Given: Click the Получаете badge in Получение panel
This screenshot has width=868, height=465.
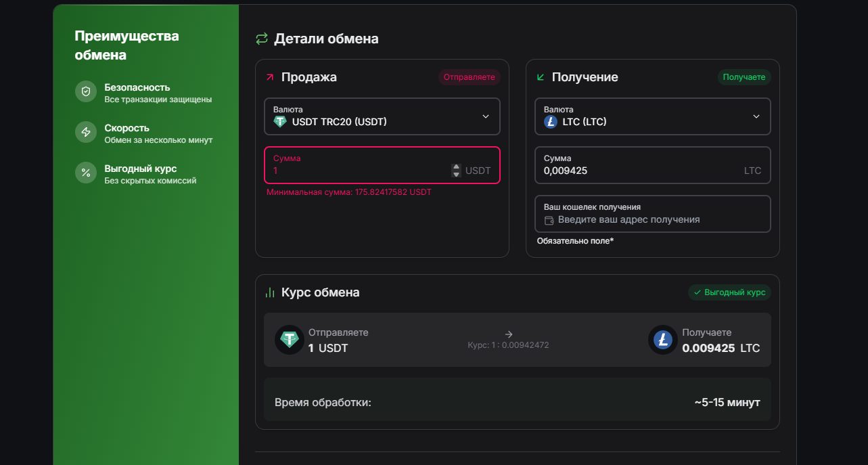Looking at the screenshot, I should pyautogui.click(x=744, y=77).
